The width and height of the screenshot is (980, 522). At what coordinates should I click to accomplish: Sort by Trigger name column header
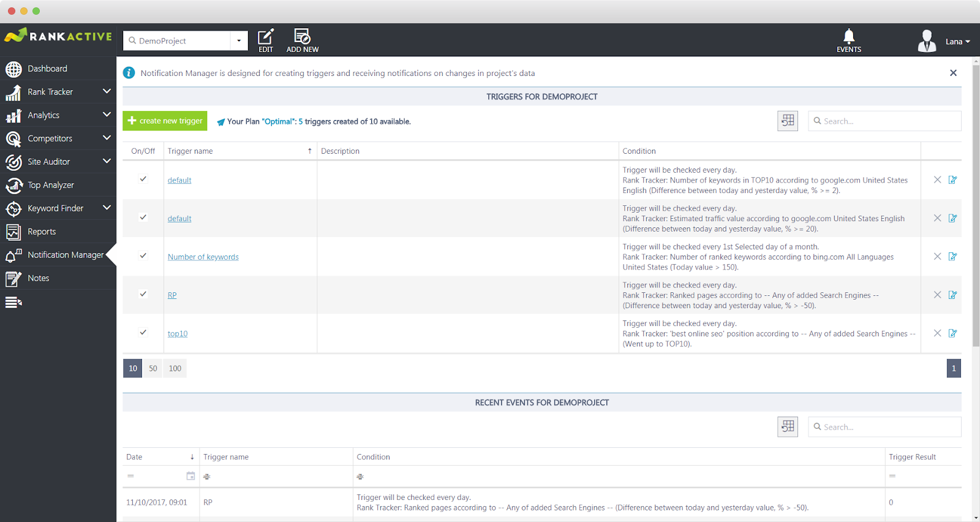coord(240,151)
